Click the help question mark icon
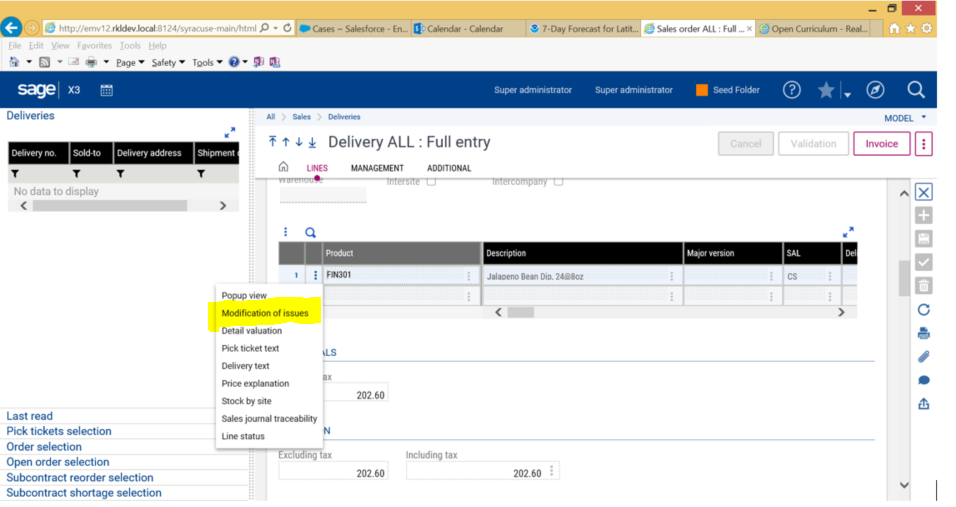This screenshot has height=507, width=956. pos(791,90)
